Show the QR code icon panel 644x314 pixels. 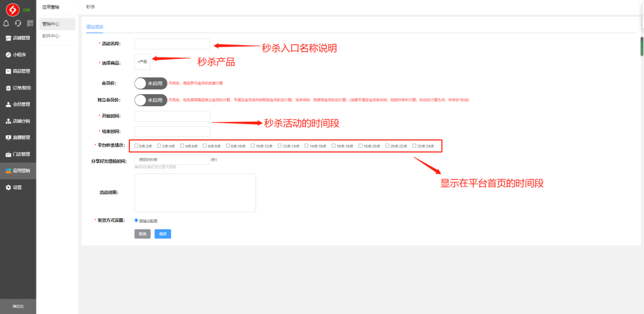pyautogui.click(x=30, y=23)
